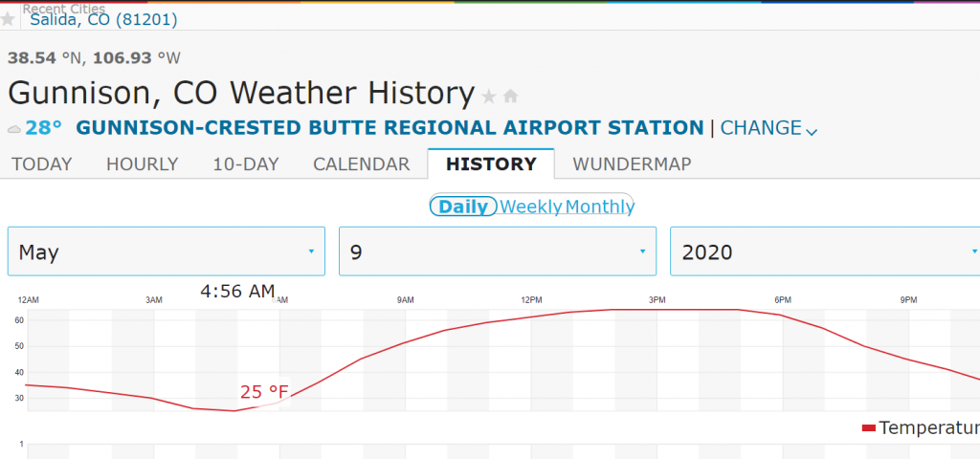Click the home icon beside Weather History
Image resolution: width=980 pixels, height=459 pixels.
click(510, 96)
